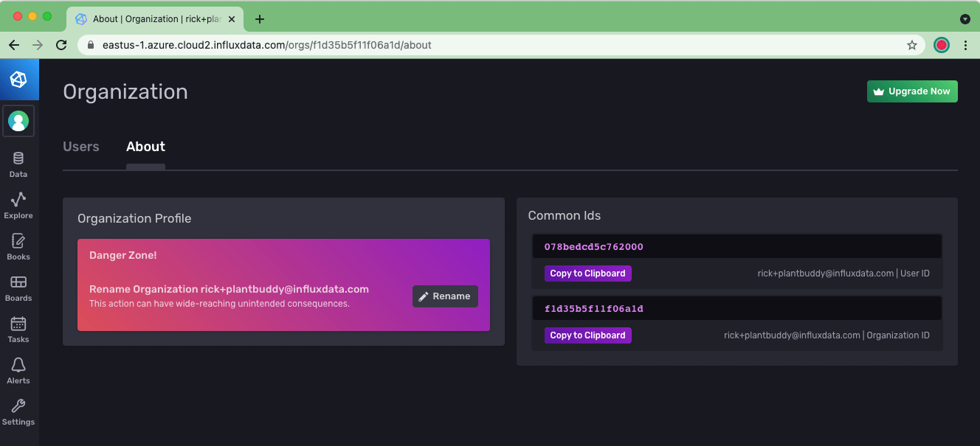Open the Tasks page
980x446 pixels.
pyautogui.click(x=18, y=329)
